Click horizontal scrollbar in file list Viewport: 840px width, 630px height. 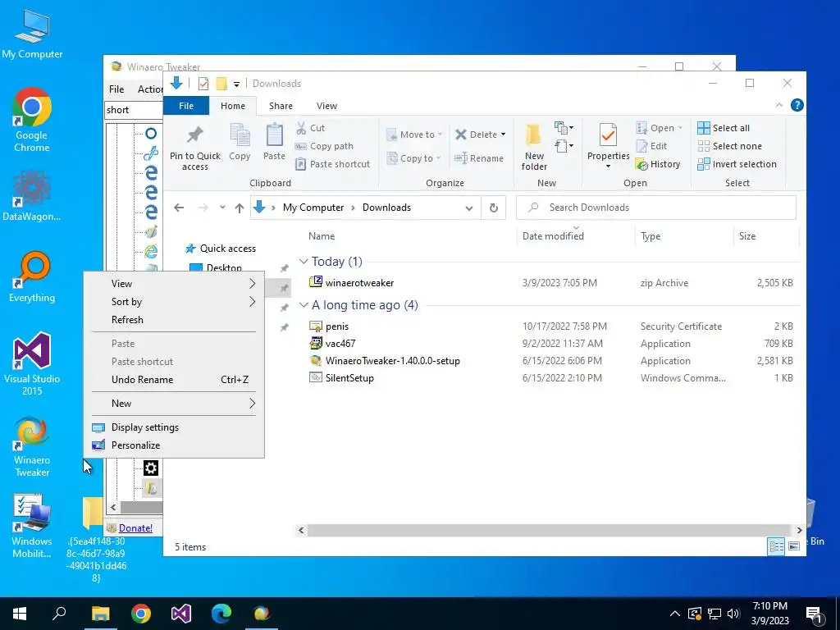(549, 531)
